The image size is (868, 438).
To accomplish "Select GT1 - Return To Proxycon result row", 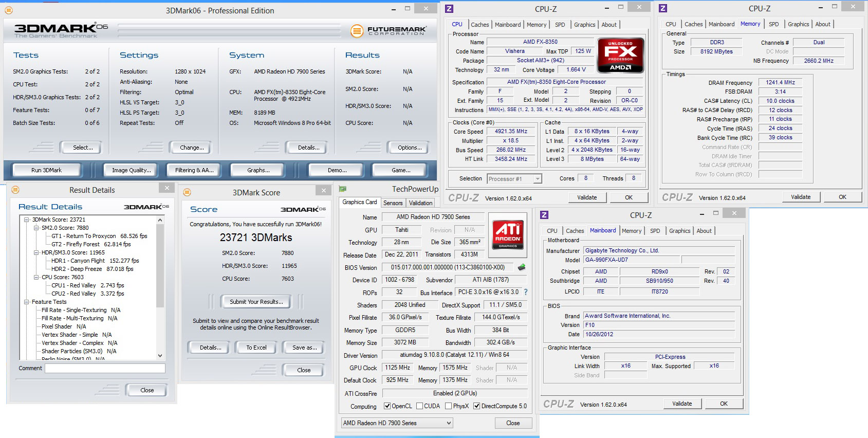I will [x=99, y=236].
